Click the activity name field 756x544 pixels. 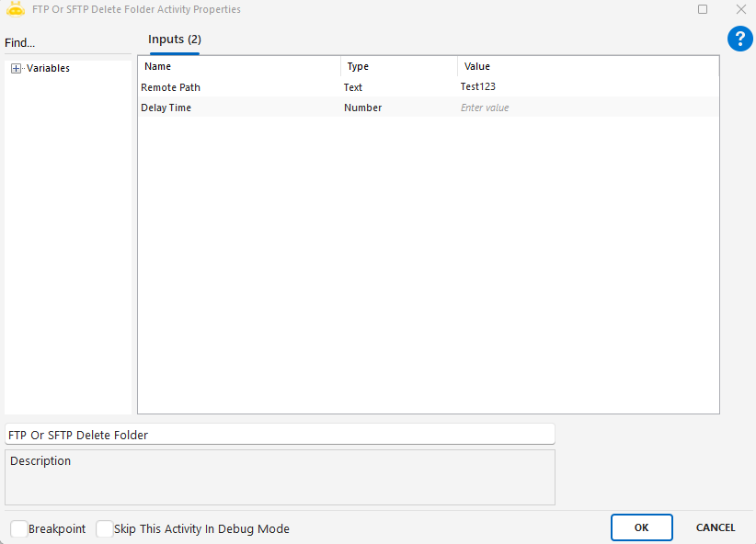click(280, 435)
